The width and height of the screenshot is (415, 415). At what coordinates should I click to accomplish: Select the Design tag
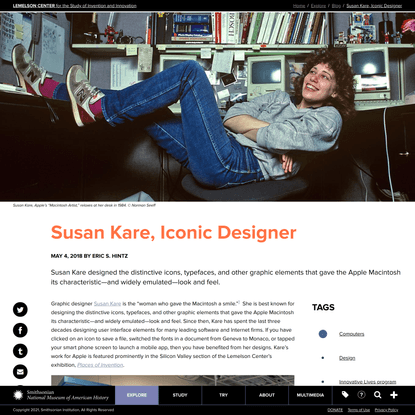click(x=347, y=358)
